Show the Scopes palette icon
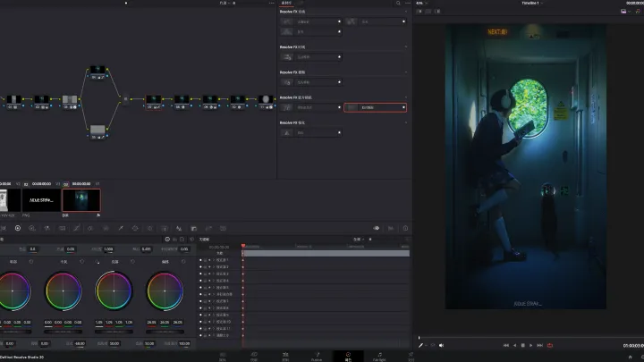The image size is (644, 362). click(391, 228)
